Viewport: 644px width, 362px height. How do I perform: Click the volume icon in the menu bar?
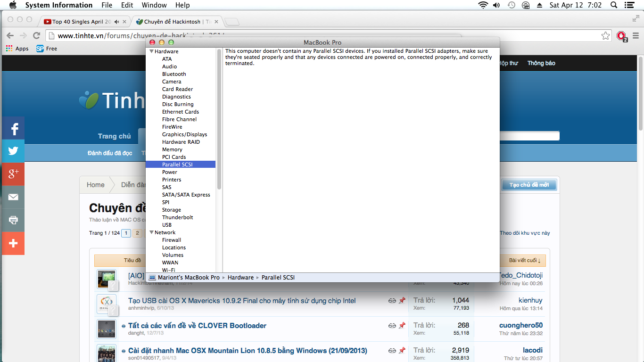click(496, 5)
